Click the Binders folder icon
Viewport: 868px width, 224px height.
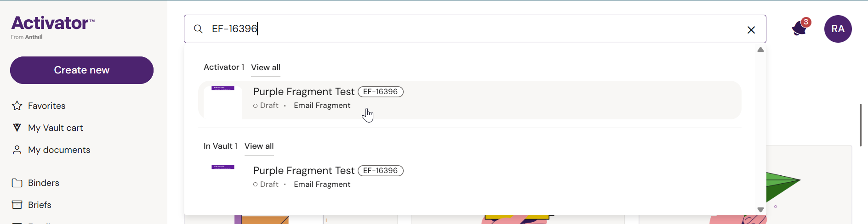[17, 183]
